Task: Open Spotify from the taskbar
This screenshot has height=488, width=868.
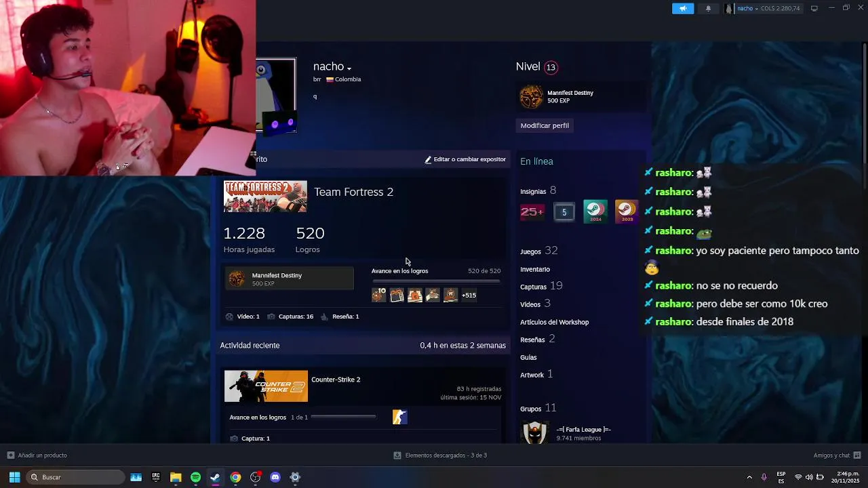Action: 195,477
